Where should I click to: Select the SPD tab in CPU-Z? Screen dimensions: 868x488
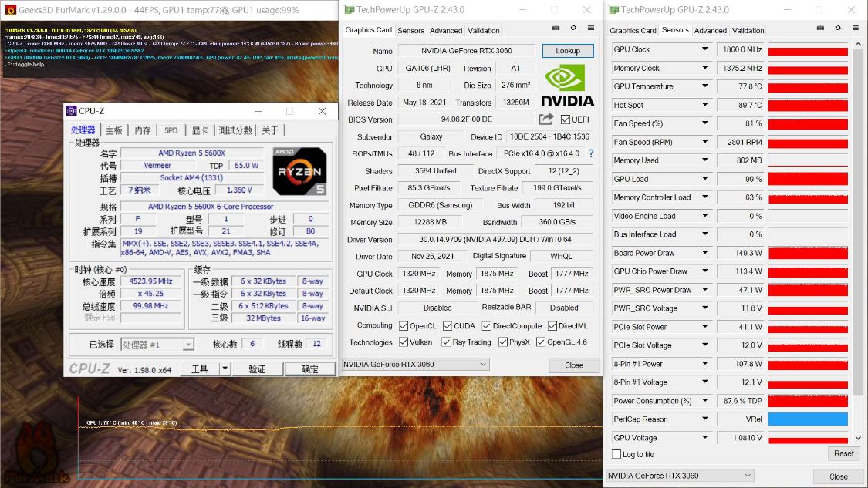pos(171,130)
